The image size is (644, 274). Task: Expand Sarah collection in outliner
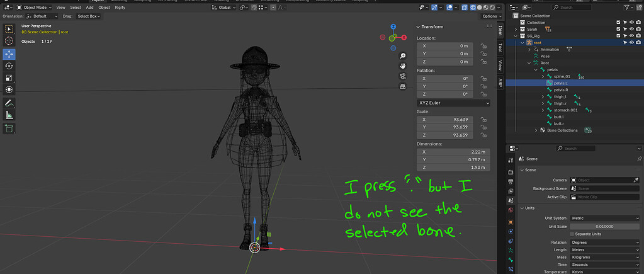[516, 29]
